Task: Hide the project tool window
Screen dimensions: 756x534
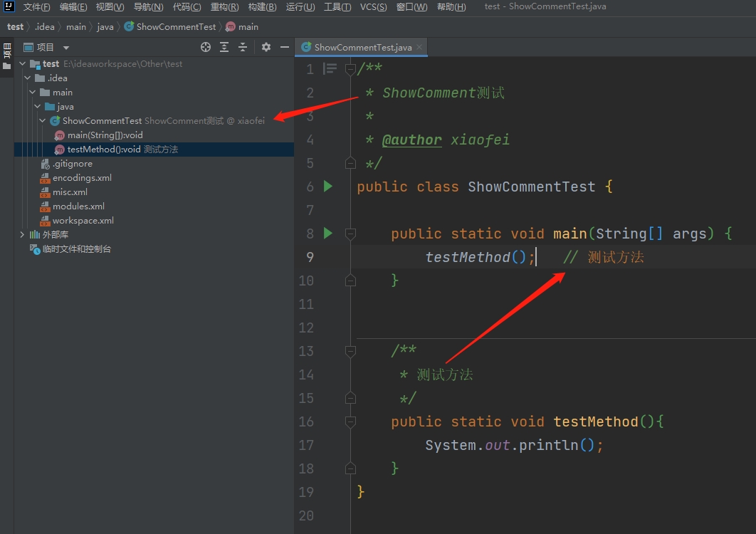Action: point(285,47)
